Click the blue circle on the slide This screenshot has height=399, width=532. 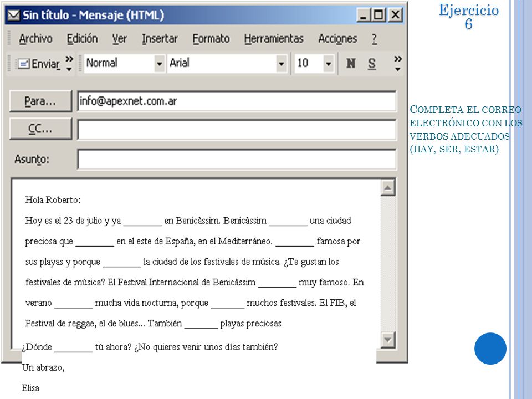pos(490,349)
